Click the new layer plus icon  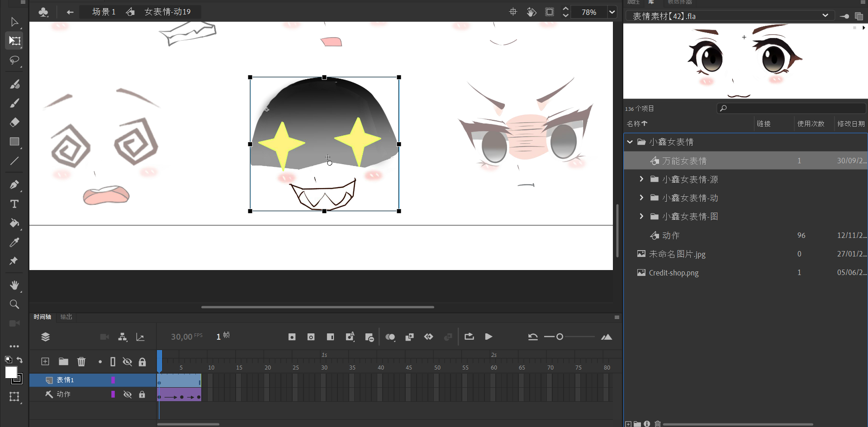click(x=45, y=361)
